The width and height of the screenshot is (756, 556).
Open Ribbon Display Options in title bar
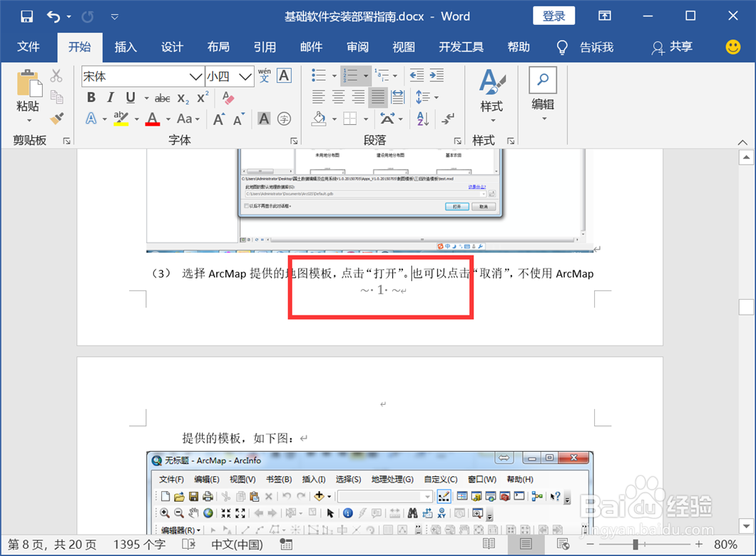click(x=605, y=16)
